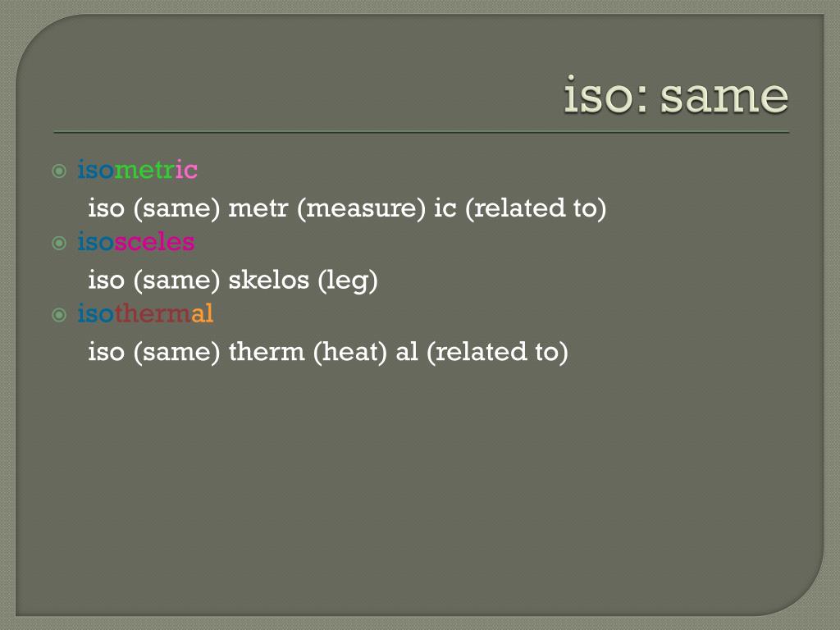Click the green 'metr' part of isometric
The image size is (840, 630).
click(x=144, y=171)
